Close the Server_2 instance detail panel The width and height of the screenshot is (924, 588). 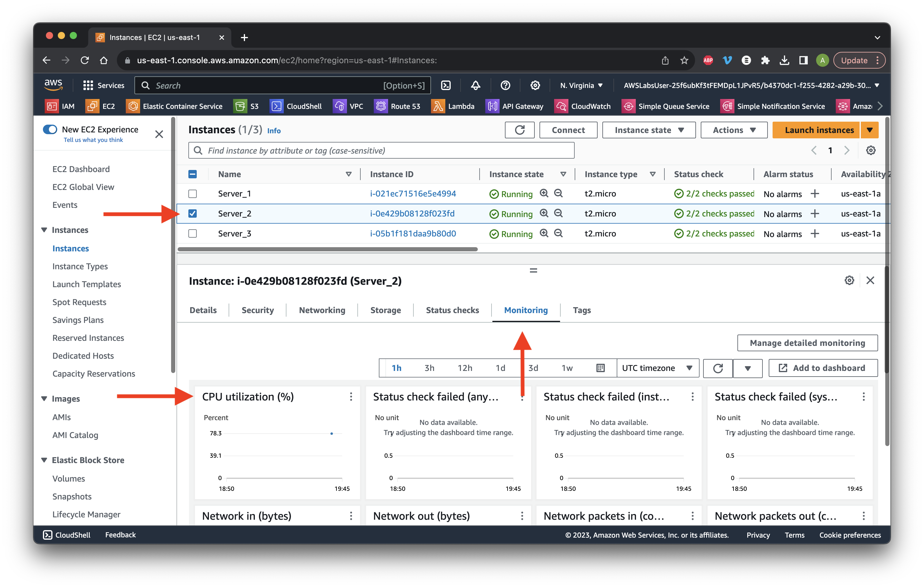click(870, 281)
